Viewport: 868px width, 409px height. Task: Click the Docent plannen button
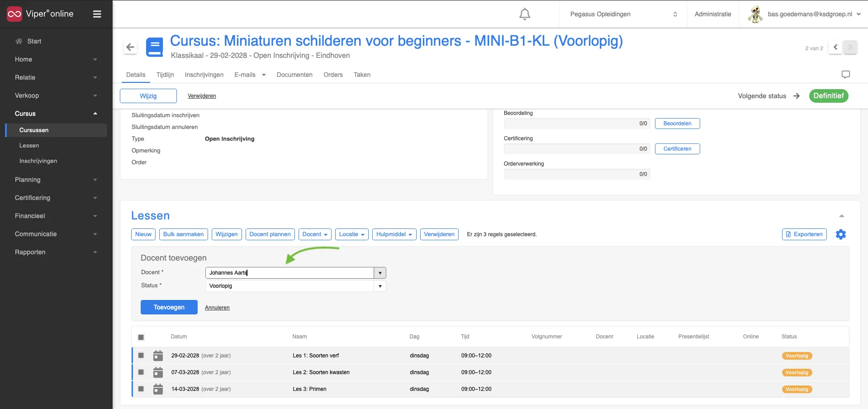coord(270,234)
